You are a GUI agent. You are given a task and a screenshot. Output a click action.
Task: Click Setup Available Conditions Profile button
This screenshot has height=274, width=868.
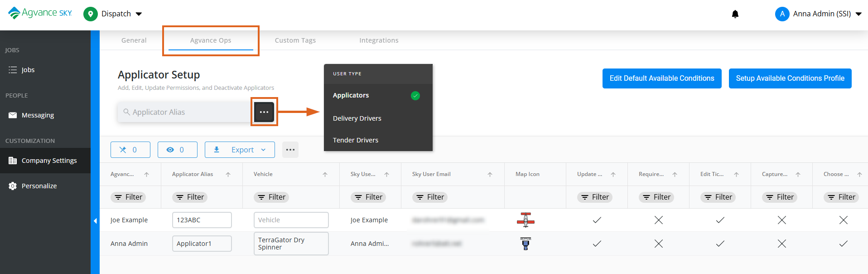pos(790,78)
